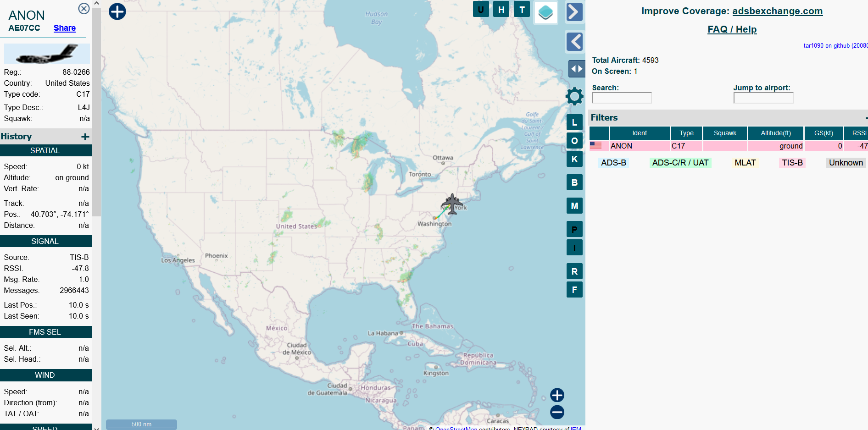Click the R map option button
The height and width of the screenshot is (430, 868).
coord(574,271)
